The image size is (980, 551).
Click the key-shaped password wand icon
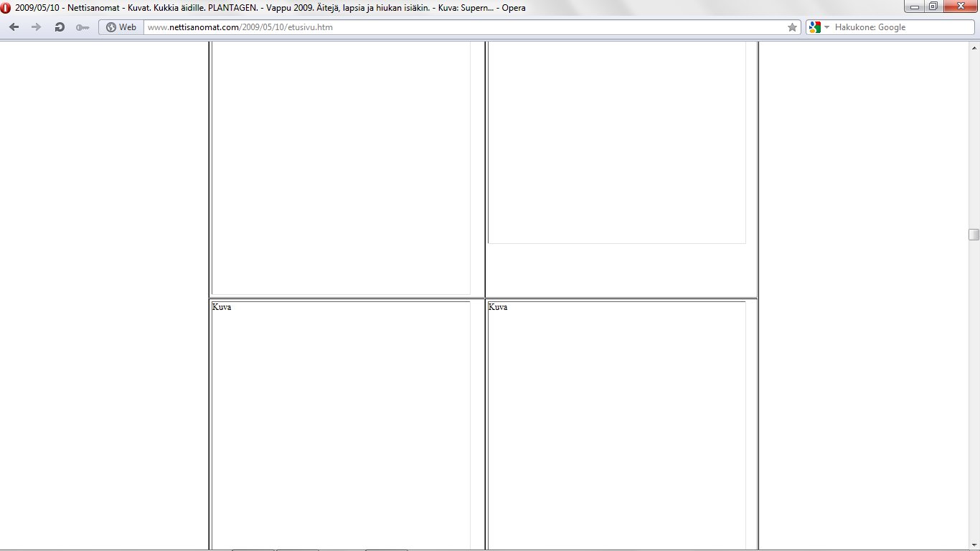tap(83, 27)
